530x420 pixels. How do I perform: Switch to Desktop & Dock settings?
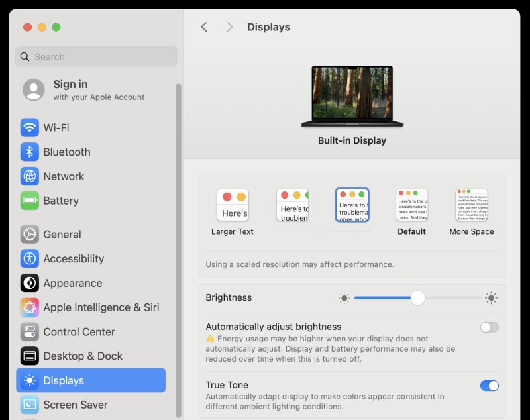pyautogui.click(x=83, y=356)
